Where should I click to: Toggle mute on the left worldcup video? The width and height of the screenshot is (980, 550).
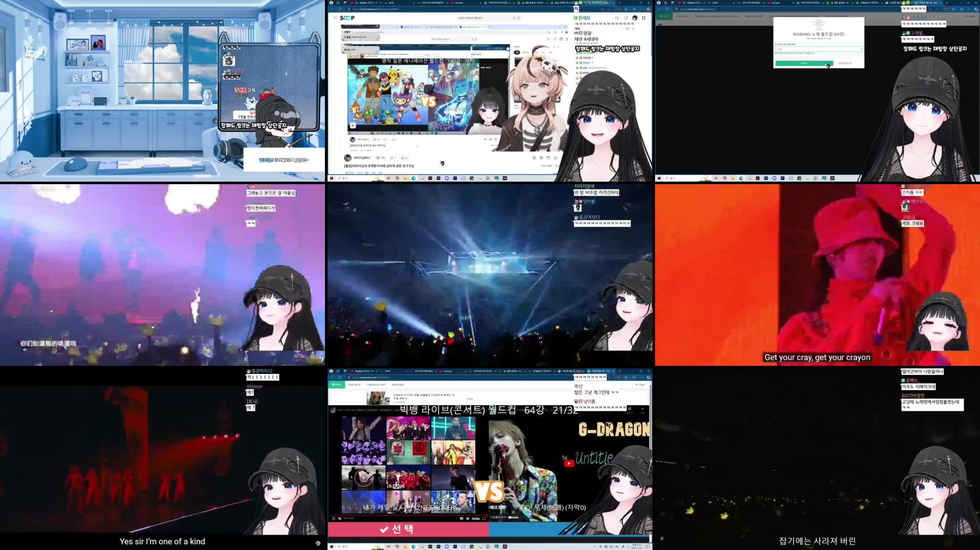[x=340, y=518]
